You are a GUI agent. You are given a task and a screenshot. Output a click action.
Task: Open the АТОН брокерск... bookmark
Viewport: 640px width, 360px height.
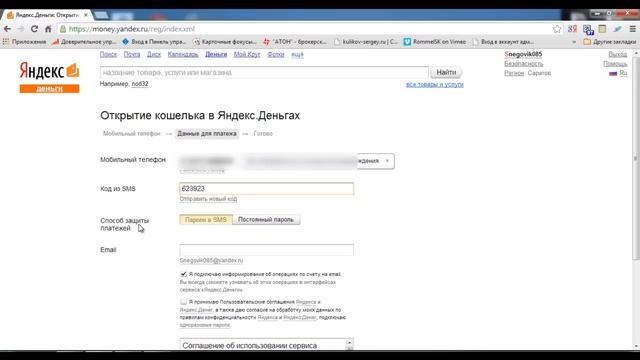[x=295, y=42]
